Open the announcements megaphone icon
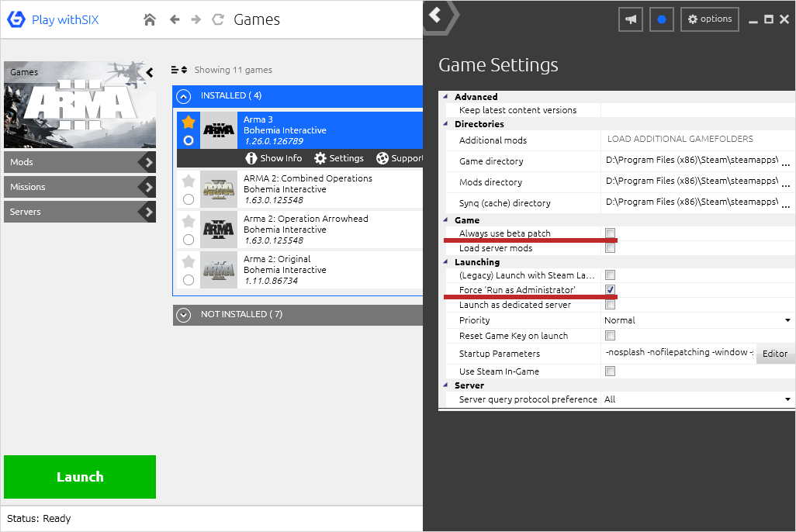The image size is (796, 532). [x=631, y=19]
